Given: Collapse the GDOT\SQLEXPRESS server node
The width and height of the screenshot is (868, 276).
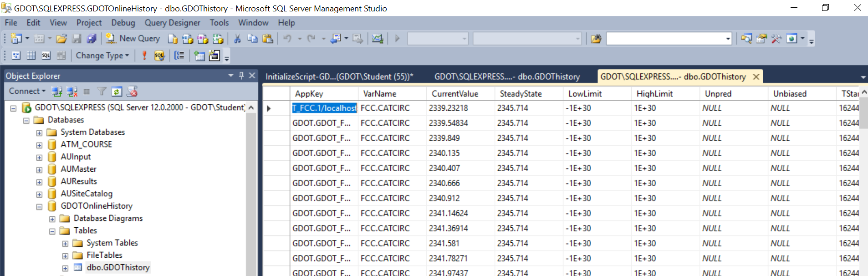Looking at the screenshot, I should [13, 108].
